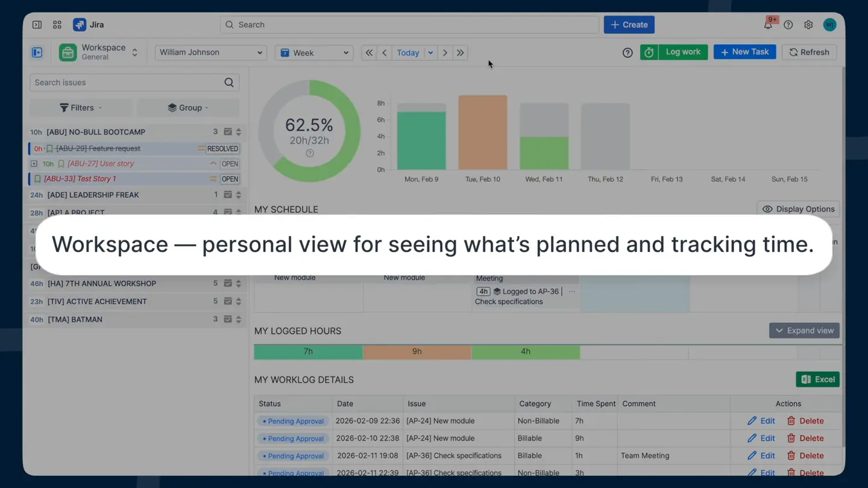Image resolution: width=868 pixels, height=488 pixels.
Task: Jump forward with the double-right arrow
Action: coord(461,53)
